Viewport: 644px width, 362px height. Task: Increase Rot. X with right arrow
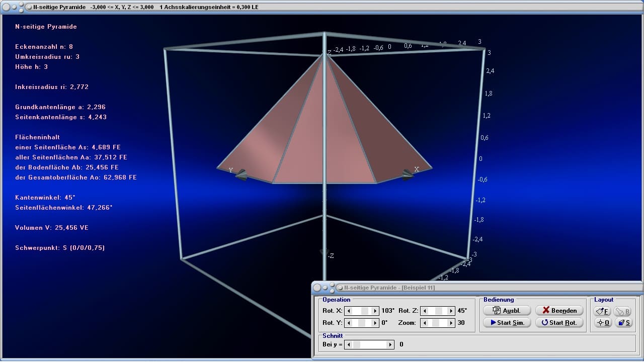pos(375,311)
